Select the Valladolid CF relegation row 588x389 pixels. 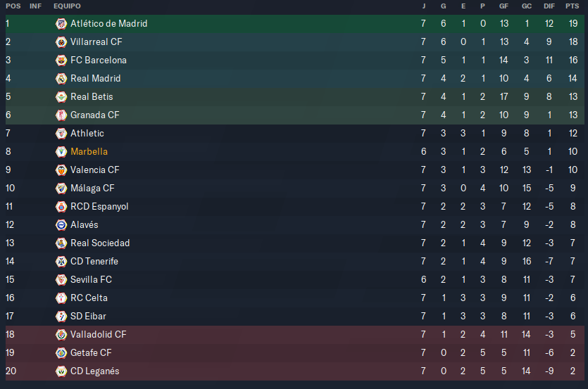(295, 335)
